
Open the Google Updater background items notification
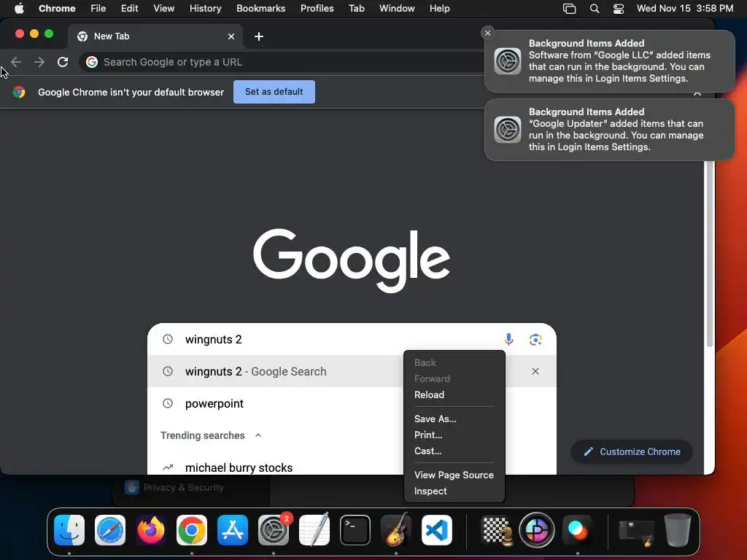click(609, 130)
